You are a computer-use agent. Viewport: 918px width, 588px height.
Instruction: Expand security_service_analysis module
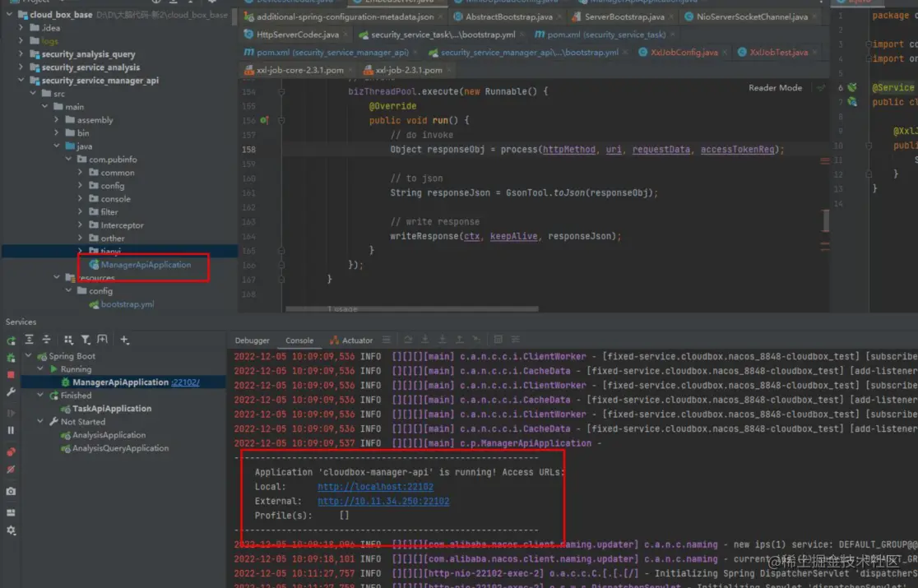point(21,67)
